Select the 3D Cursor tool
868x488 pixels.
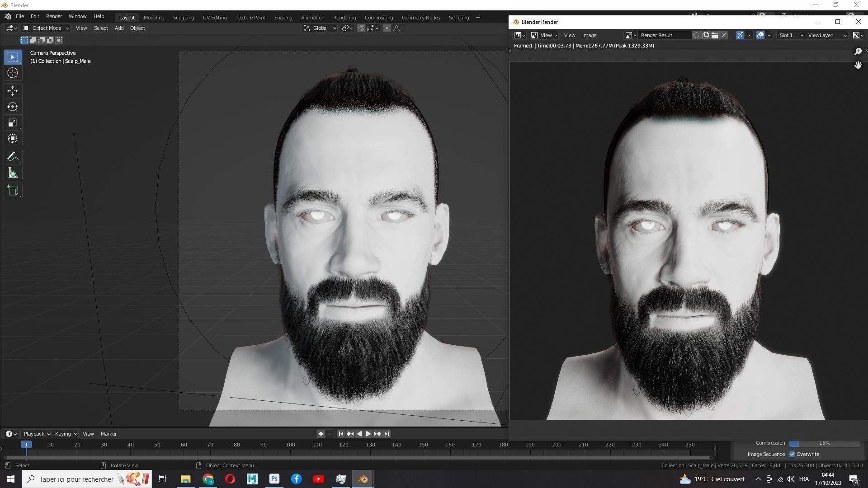13,73
